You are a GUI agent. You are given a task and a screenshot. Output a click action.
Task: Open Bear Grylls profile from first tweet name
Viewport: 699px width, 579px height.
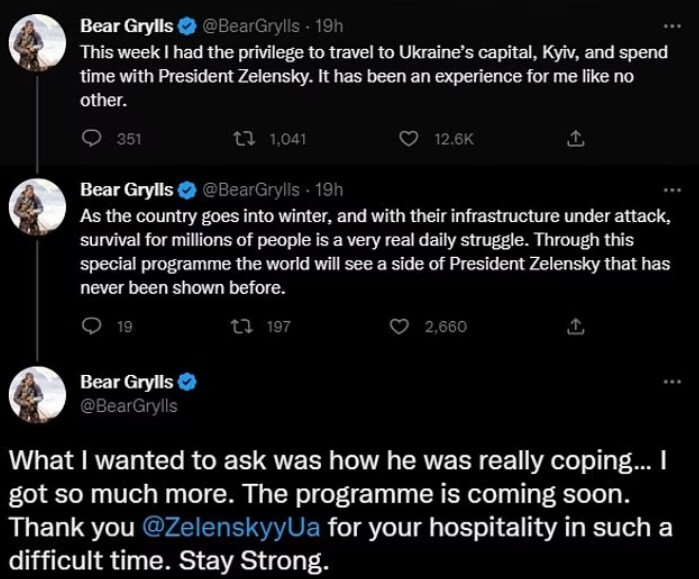[x=127, y=26]
